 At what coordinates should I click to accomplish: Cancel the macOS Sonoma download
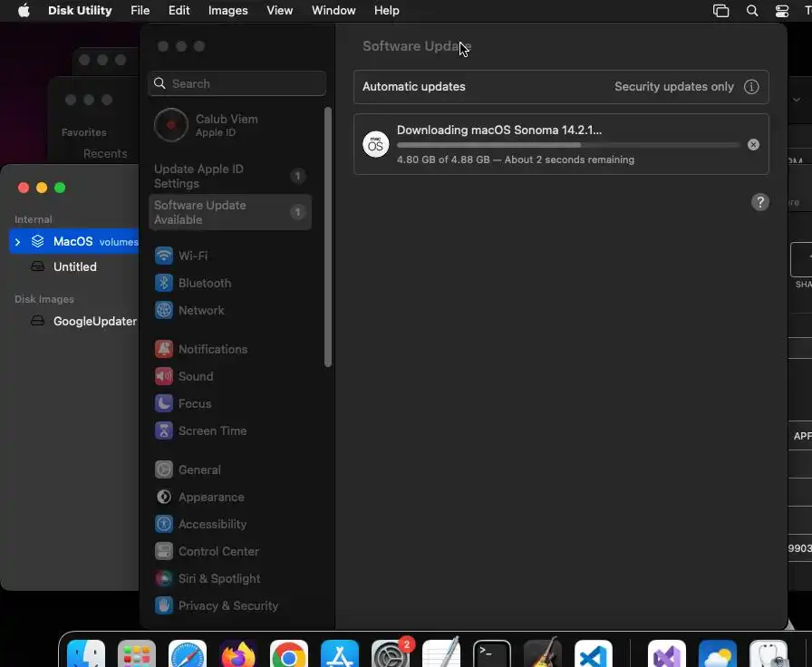click(x=753, y=144)
